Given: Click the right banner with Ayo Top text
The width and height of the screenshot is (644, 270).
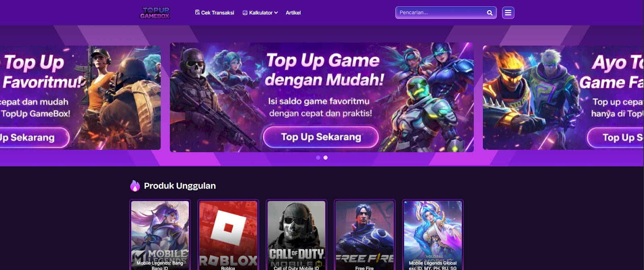Looking at the screenshot, I should coord(563,97).
